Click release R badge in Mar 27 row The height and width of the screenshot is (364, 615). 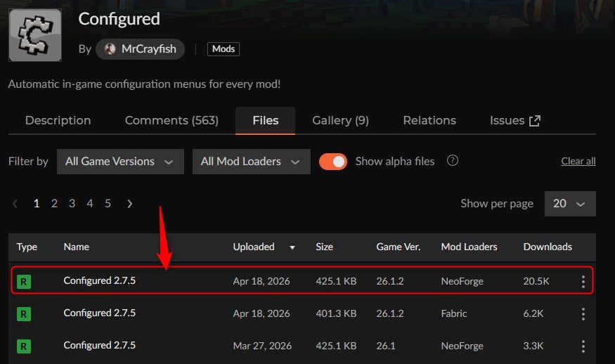click(x=24, y=346)
